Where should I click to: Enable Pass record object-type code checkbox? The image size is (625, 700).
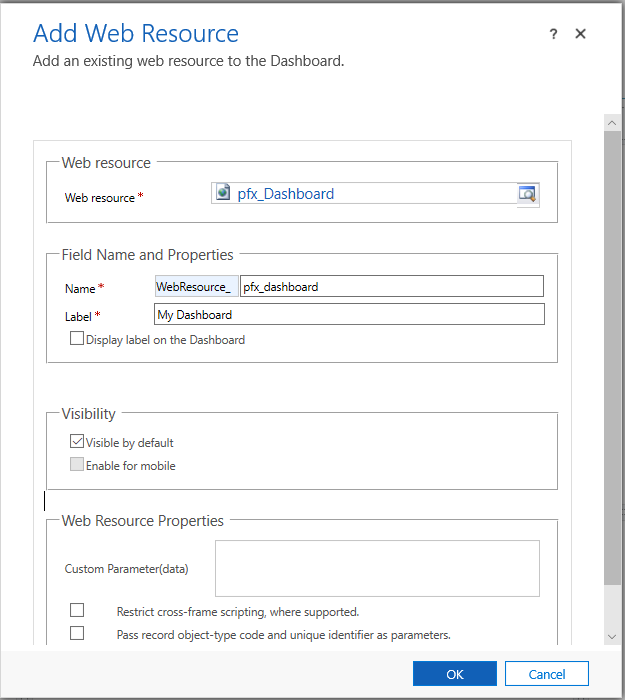click(77, 633)
